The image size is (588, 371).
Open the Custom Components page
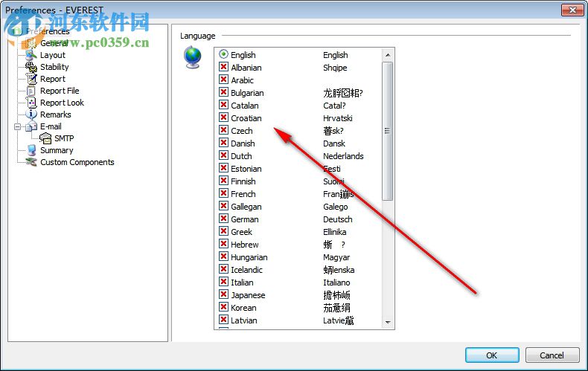coord(77,162)
